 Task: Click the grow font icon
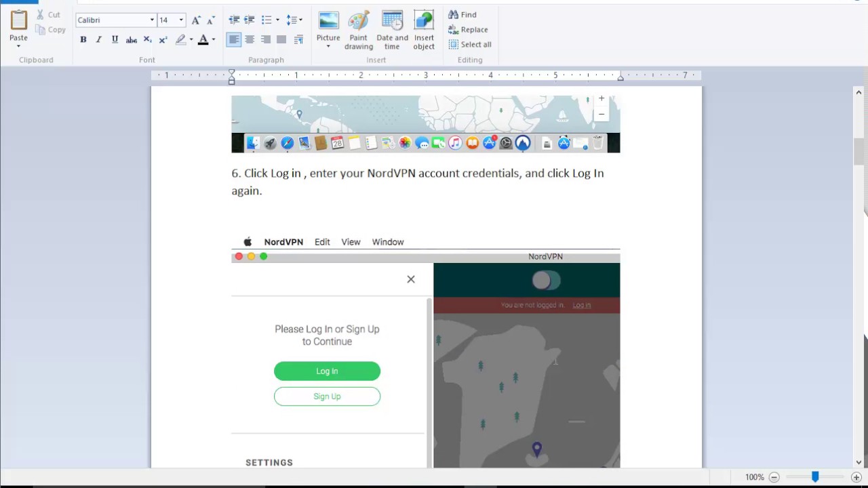pyautogui.click(x=196, y=20)
